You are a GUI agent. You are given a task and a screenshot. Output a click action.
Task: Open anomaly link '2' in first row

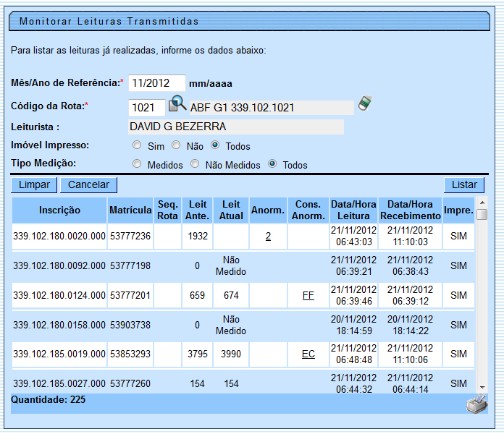[268, 237]
